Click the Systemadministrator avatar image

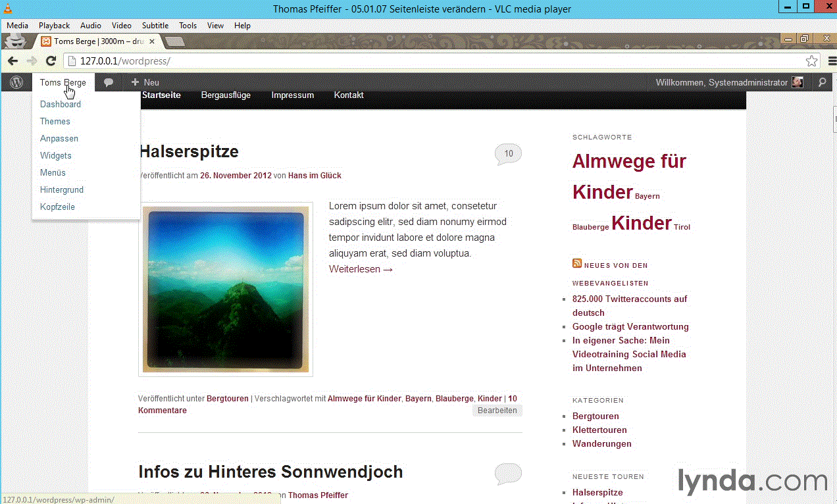click(798, 82)
